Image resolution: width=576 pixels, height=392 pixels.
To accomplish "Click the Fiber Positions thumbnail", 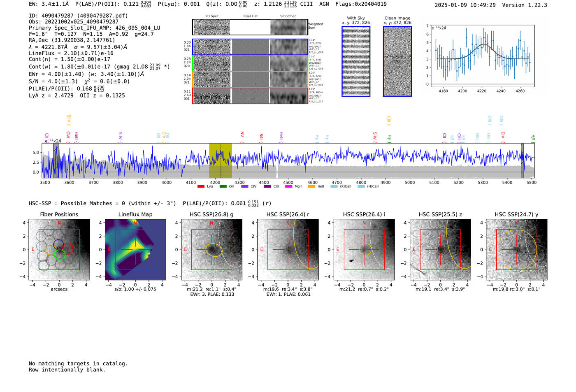I will point(59,250).
